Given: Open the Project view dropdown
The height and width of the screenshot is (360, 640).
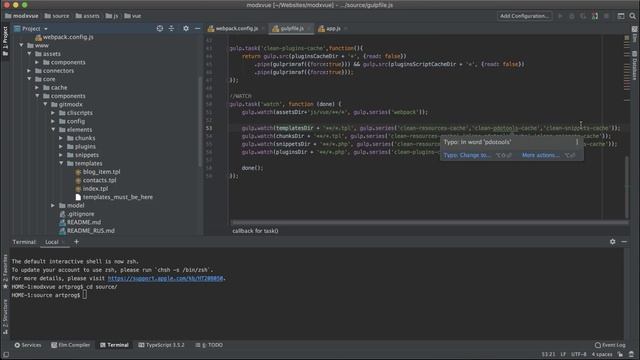Looking at the screenshot, I should point(31,29).
